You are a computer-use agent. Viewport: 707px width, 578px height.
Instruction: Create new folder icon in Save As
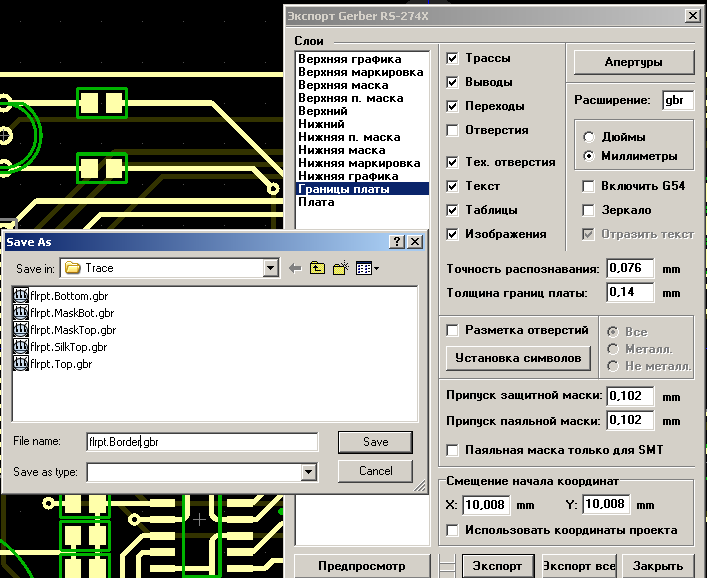[x=341, y=268]
